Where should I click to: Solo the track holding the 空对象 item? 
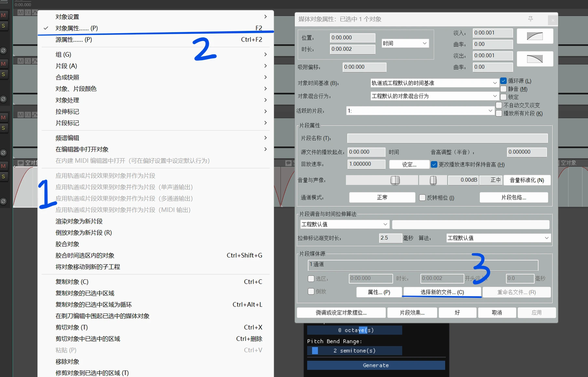3,176
